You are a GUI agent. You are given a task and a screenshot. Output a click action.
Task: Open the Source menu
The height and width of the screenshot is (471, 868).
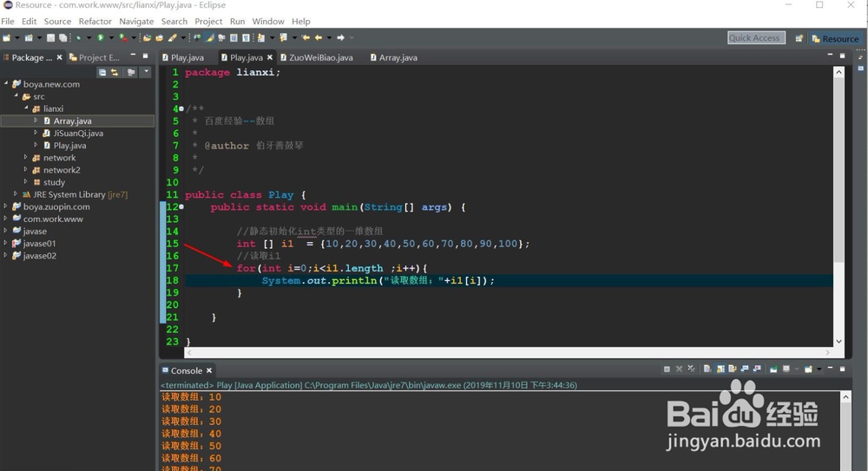pos(57,21)
